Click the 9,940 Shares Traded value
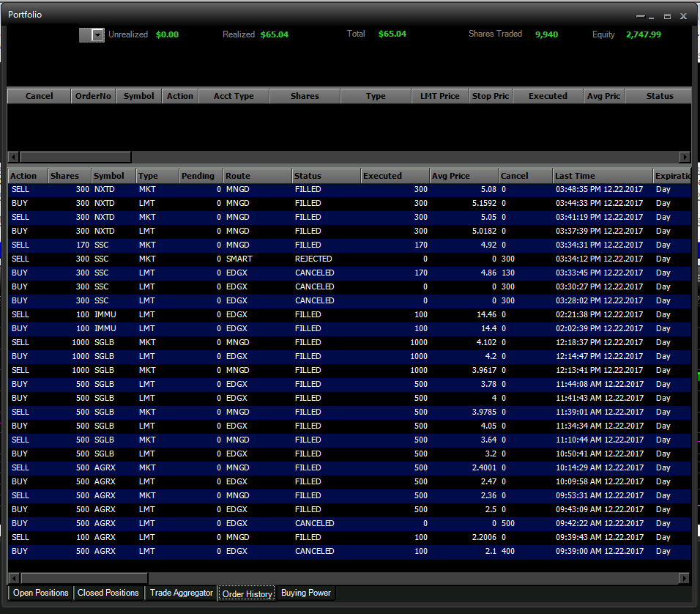Viewport: 700px width, 614px height. click(546, 34)
